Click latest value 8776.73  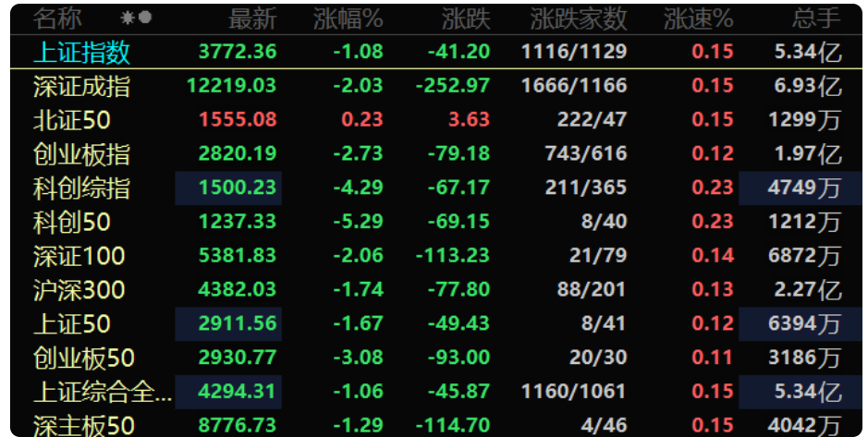[238, 425]
